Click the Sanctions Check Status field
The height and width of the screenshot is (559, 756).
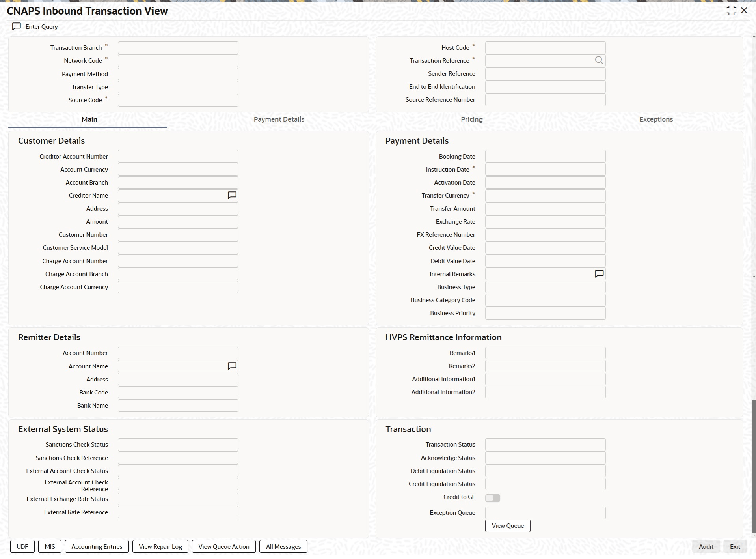[x=178, y=445]
